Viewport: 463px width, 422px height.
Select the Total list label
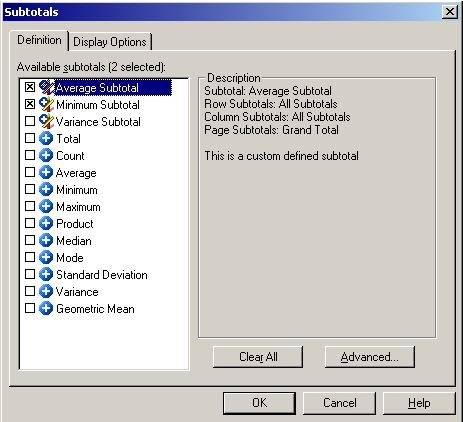(68, 139)
